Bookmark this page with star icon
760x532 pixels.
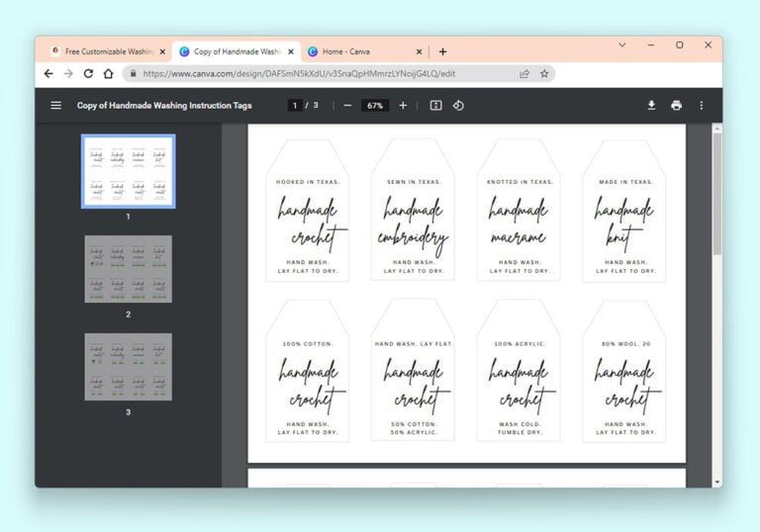[x=544, y=74]
